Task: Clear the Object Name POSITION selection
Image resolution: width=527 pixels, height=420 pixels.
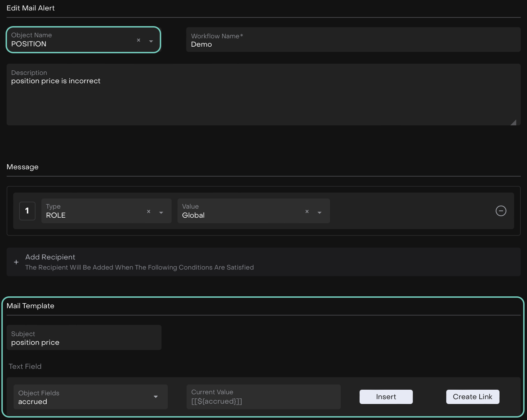Action: coord(139,40)
